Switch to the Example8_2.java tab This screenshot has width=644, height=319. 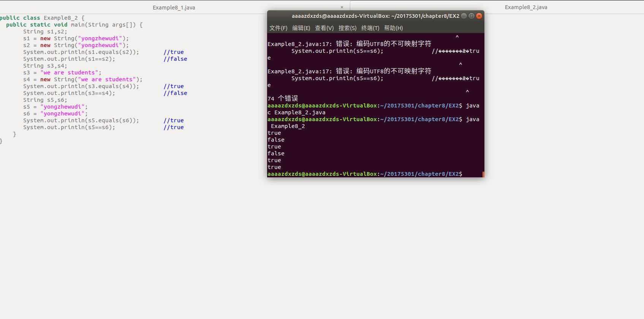click(526, 7)
